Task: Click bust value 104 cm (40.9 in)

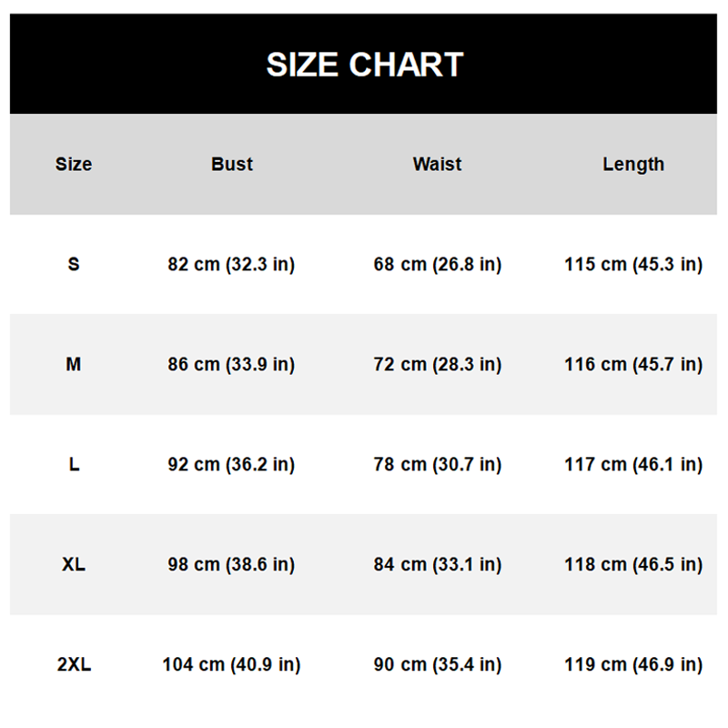Action: point(231,665)
